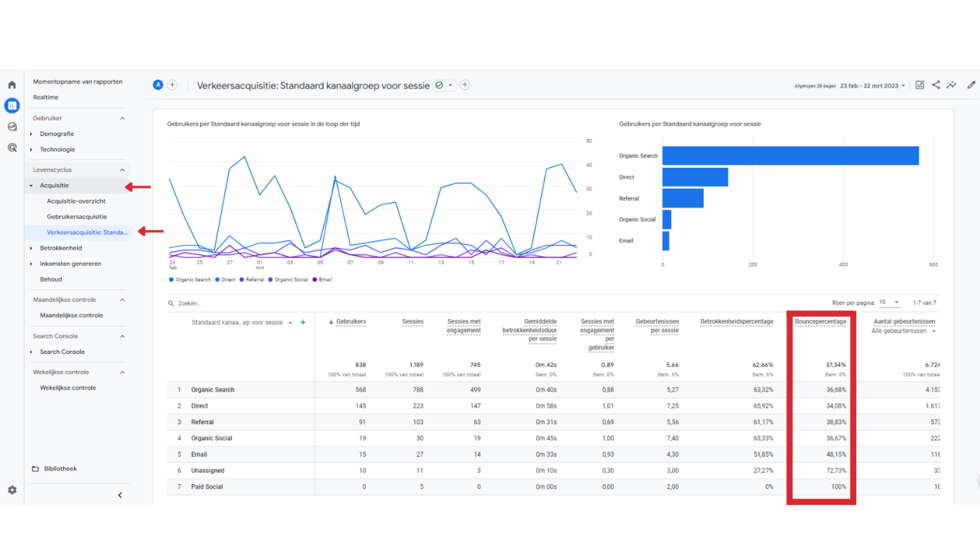This screenshot has height=551, width=980.
Task: Sort by Gebeurtenissen per sessie header
Action: [657, 326]
